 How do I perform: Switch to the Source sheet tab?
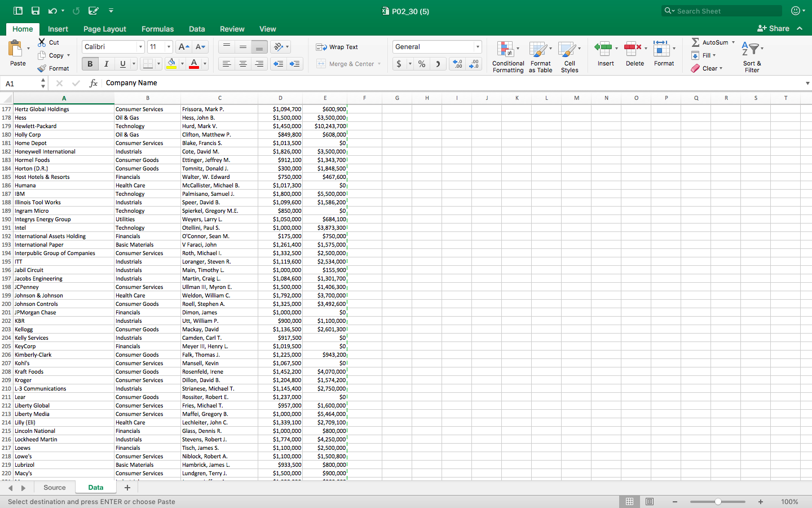coord(55,488)
